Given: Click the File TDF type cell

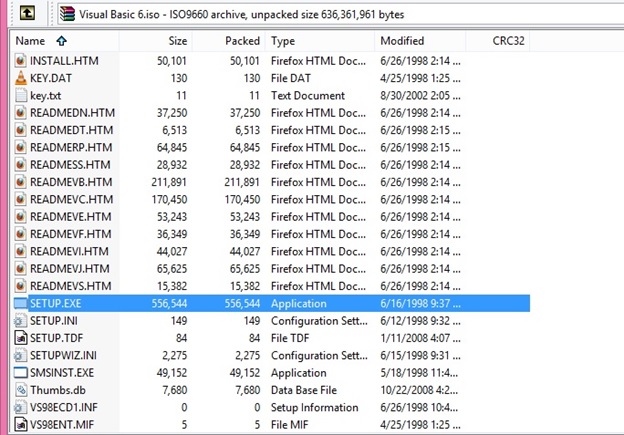Looking at the screenshot, I should coord(290,338).
